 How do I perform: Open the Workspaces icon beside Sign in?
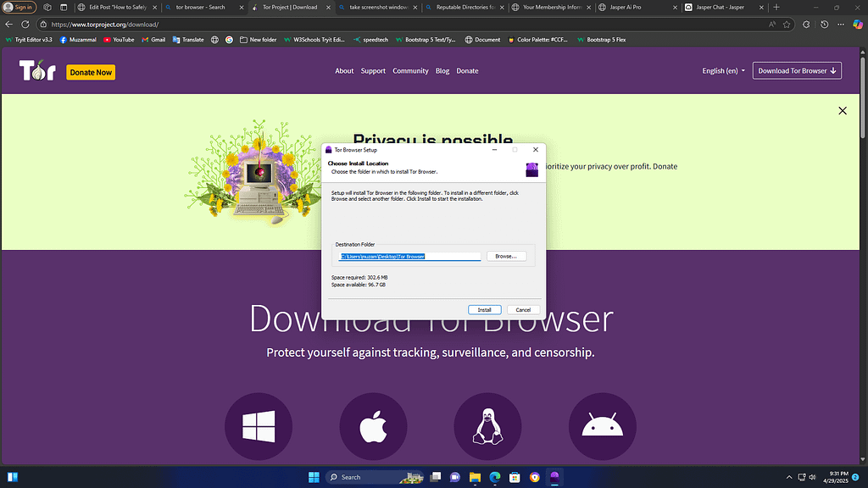click(x=47, y=7)
